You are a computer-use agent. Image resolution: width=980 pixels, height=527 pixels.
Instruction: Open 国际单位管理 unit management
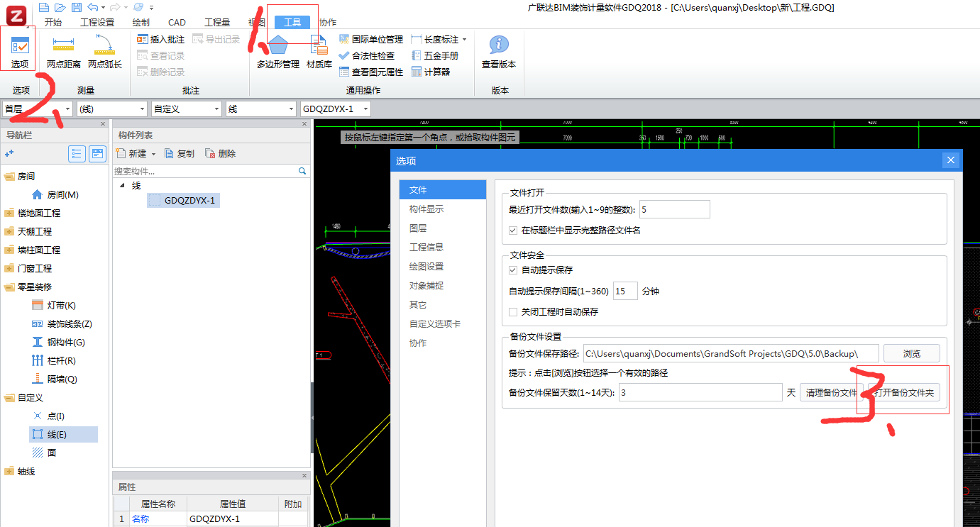pyautogui.click(x=371, y=40)
